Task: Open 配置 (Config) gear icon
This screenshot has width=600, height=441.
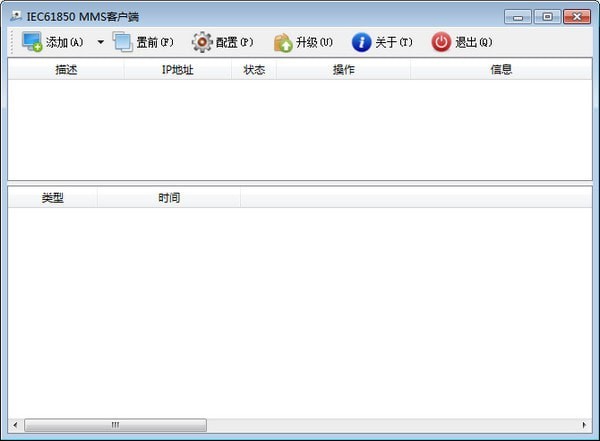Action: click(202, 42)
